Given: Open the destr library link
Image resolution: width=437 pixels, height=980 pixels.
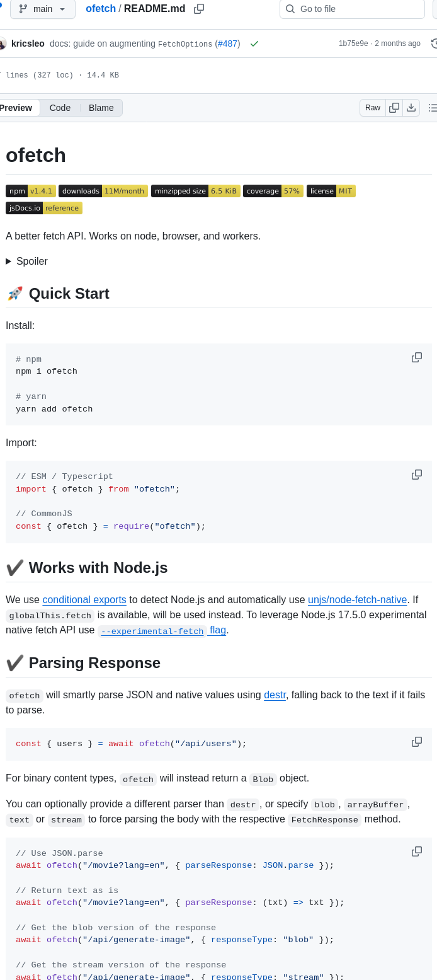Looking at the screenshot, I should [x=275, y=695].
